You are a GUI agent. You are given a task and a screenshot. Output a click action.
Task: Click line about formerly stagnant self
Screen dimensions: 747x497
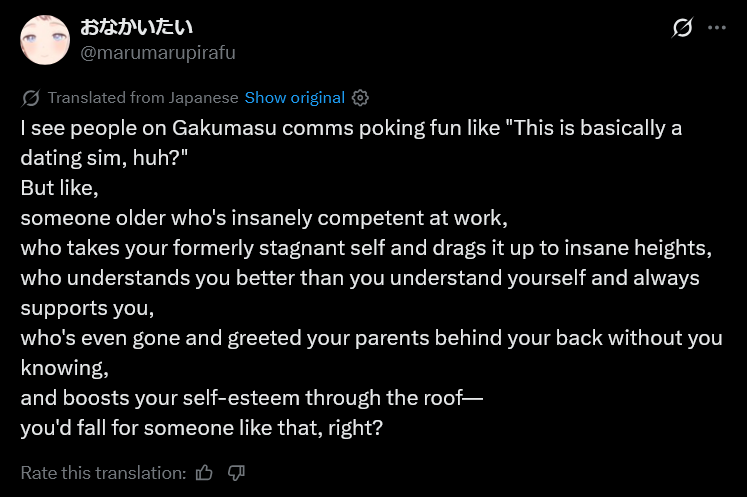pos(366,248)
